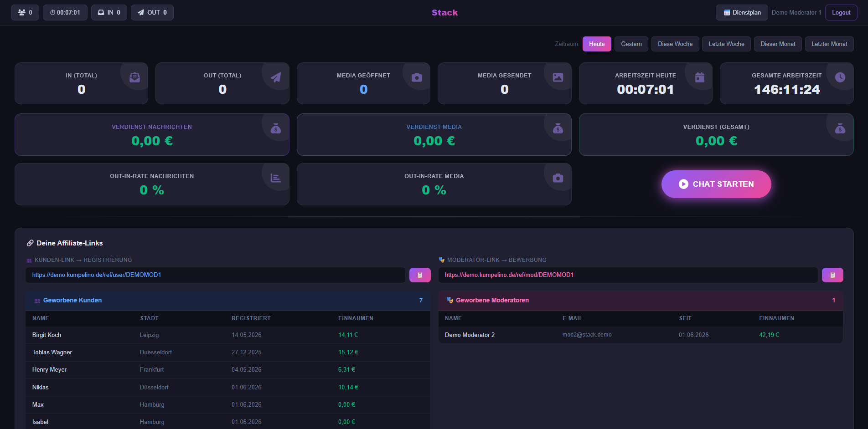Copy the Kunden-Link to clipboard
This screenshot has width=868, height=429.
[x=420, y=275]
